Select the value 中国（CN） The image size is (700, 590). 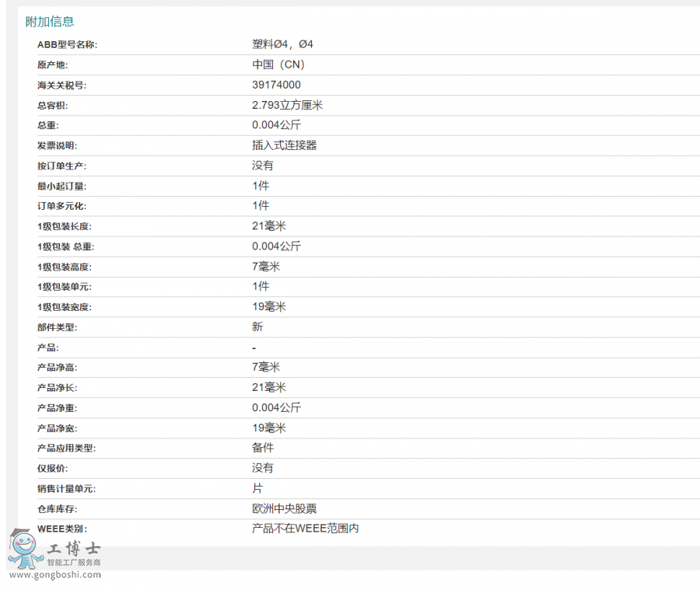[x=279, y=65]
